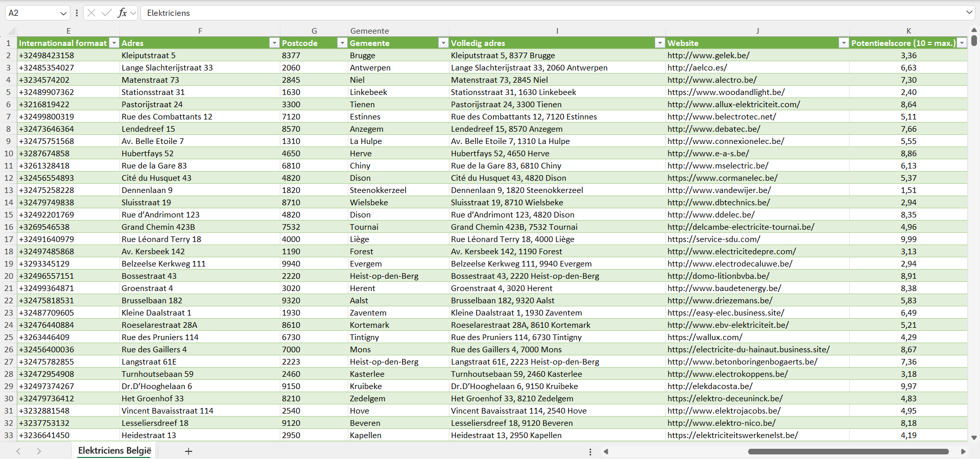Click the Cancel X icon in formula bar

[91, 13]
